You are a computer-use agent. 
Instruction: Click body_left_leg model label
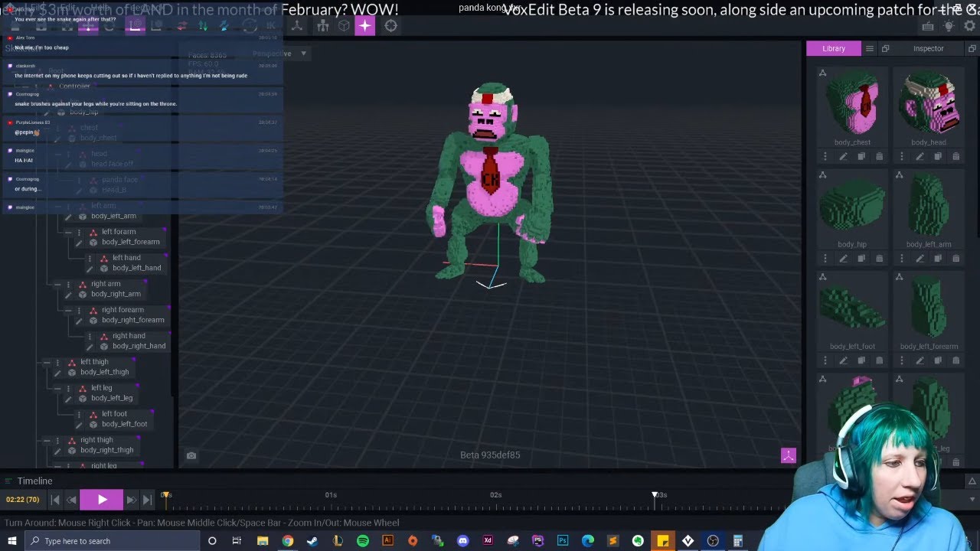point(112,398)
